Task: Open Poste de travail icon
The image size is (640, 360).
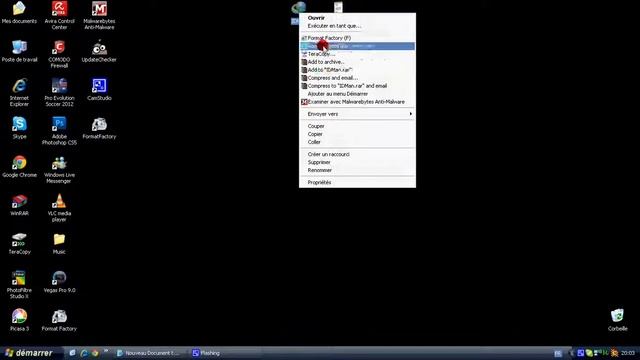Action: coord(19,51)
